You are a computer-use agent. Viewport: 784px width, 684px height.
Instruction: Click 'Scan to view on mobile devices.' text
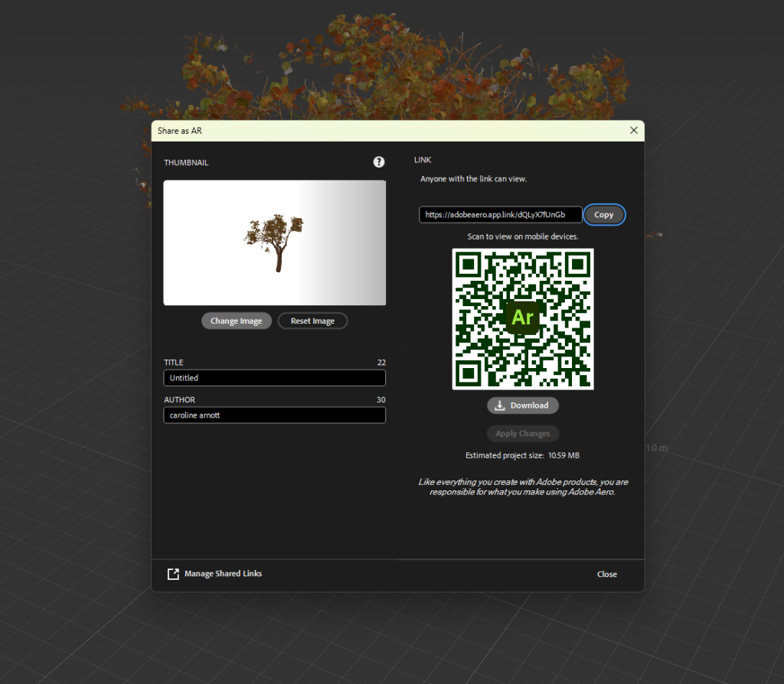coord(523,236)
